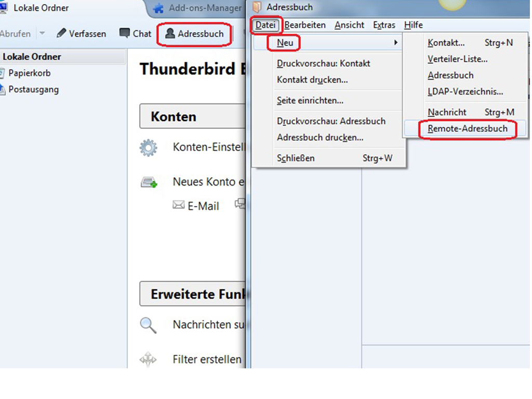The height and width of the screenshot is (399, 532).
Task: Choose Remote-Adressbuch from submenu
Action: (x=468, y=129)
